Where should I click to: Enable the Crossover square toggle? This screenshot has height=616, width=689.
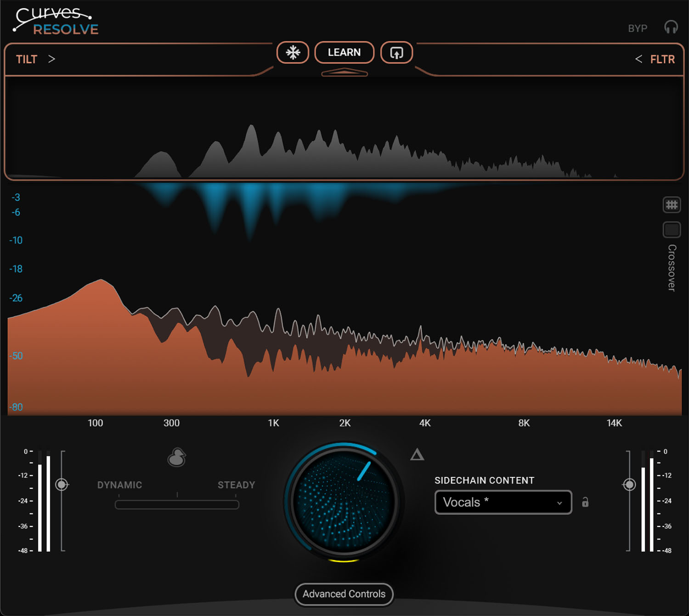(x=672, y=230)
